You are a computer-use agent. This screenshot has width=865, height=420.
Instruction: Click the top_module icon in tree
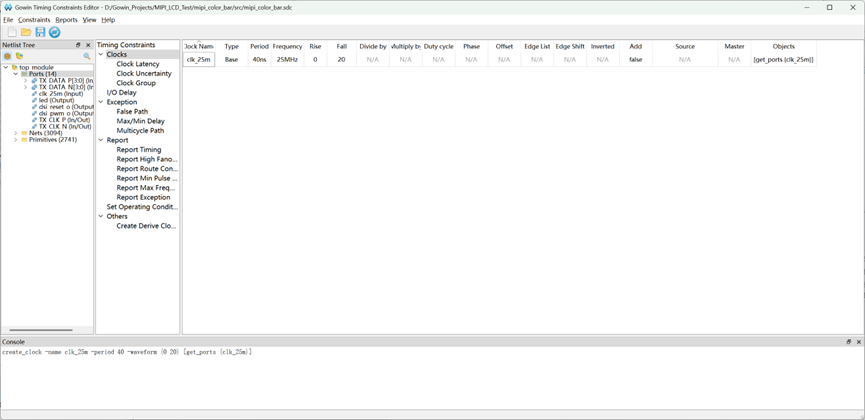[15, 67]
